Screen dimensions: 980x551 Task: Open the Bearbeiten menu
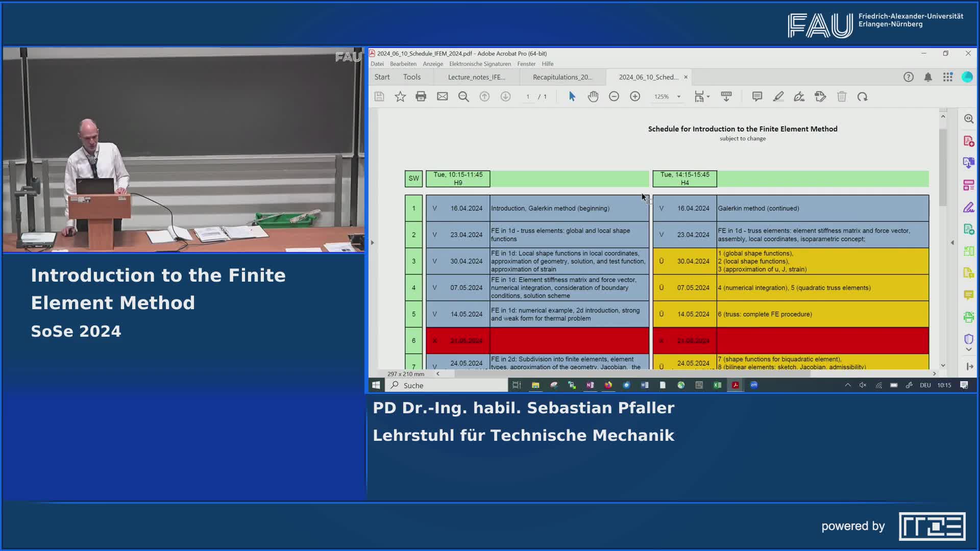point(403,64)
